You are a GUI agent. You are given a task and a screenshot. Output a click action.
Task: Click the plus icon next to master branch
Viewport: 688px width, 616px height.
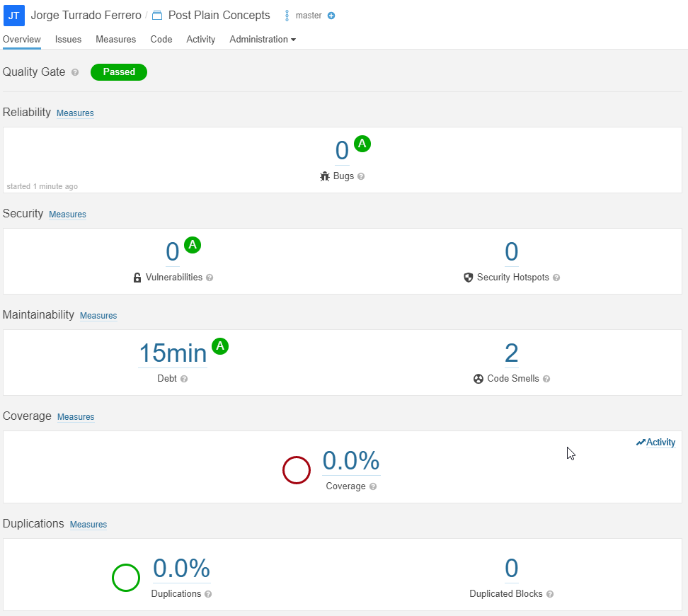pyautogui.click(x=331, y=15)
